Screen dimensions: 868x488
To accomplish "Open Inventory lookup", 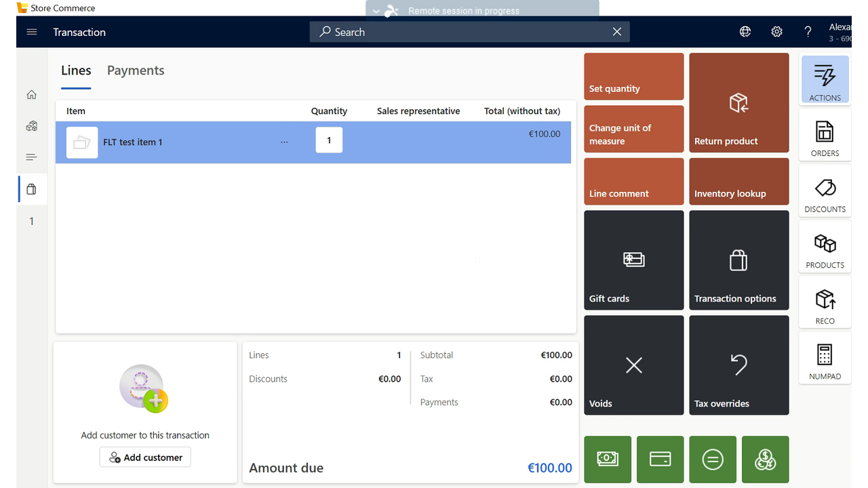I will [x=739, y=182].
